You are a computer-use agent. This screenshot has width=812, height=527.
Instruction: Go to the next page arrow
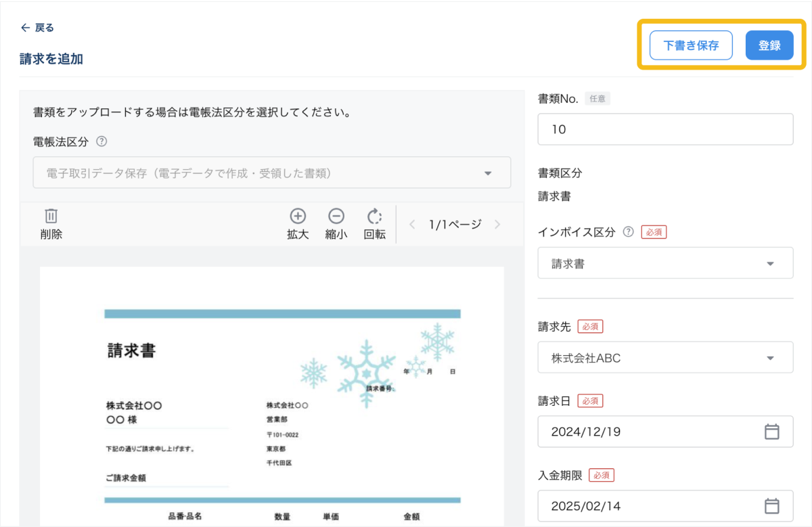(497, 225)
